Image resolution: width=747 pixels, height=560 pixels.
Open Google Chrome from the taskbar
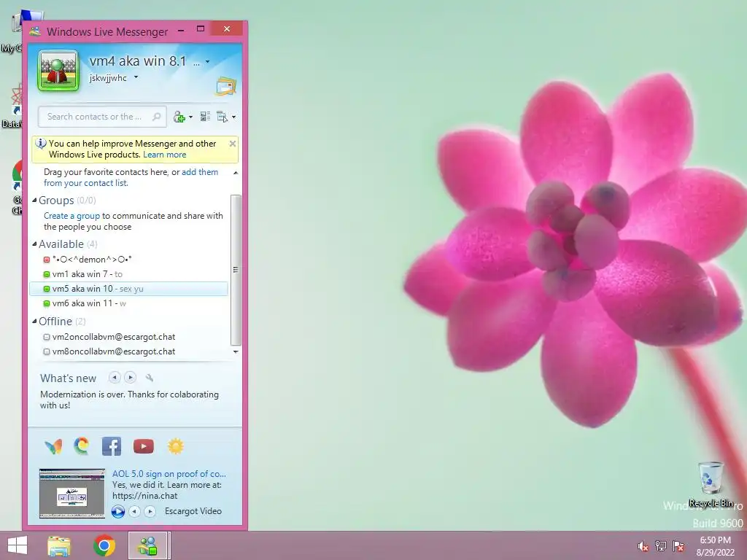tap(104, 545)
